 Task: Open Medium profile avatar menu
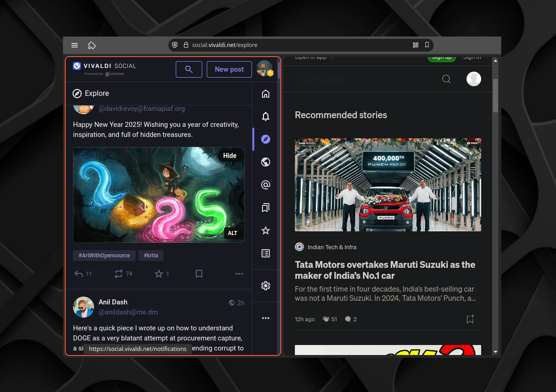pos(474,79)
